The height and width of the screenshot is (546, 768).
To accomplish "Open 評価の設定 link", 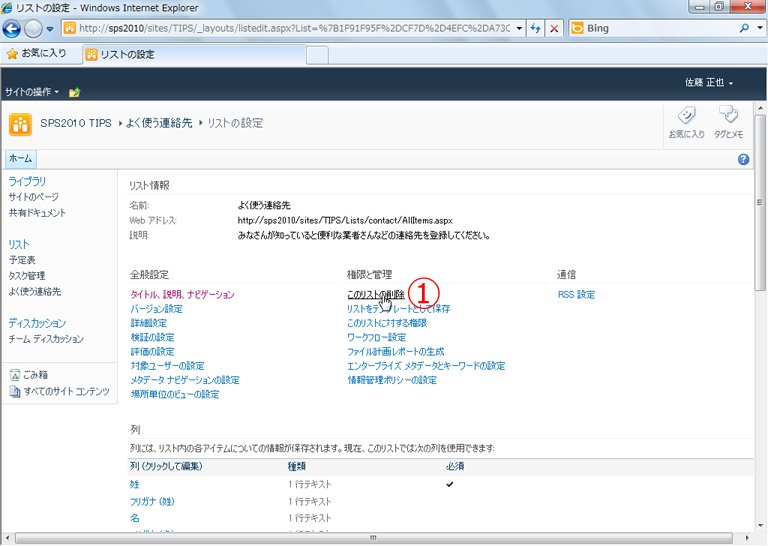I will point(152,352).
